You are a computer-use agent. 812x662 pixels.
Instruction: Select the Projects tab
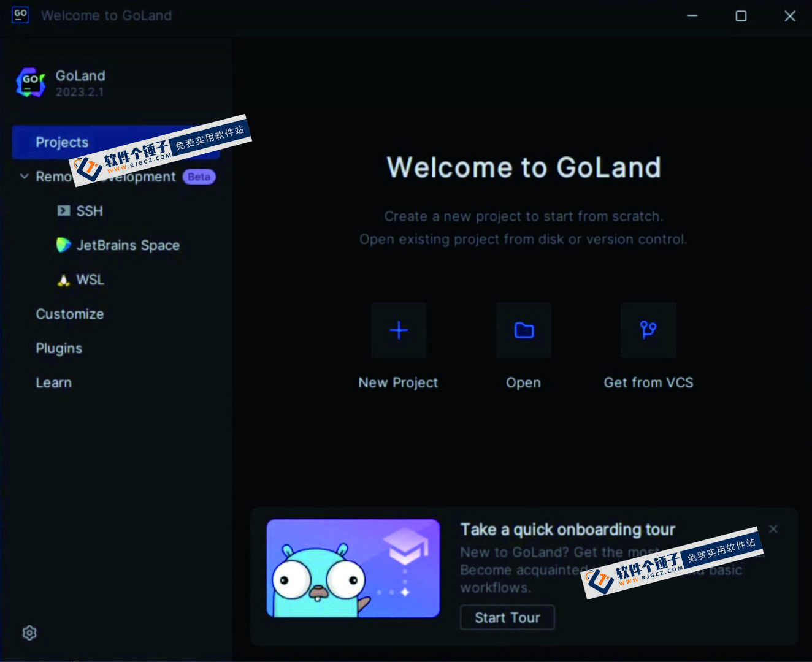[116, 142]
